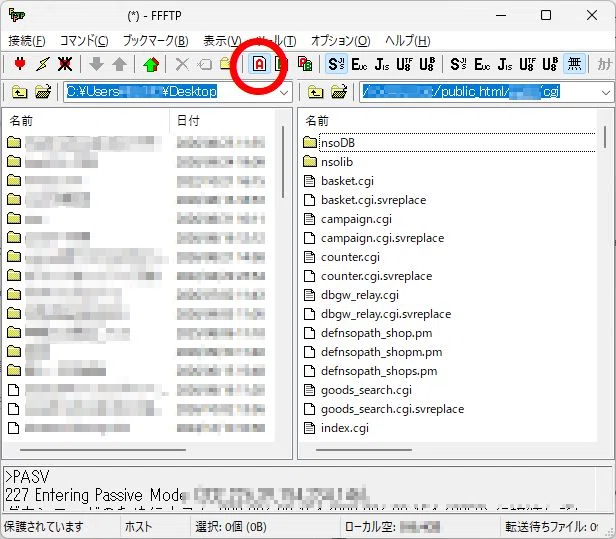Go up one folder in remote pane
This screenshot has width=616, height=539.
(315, 92)
